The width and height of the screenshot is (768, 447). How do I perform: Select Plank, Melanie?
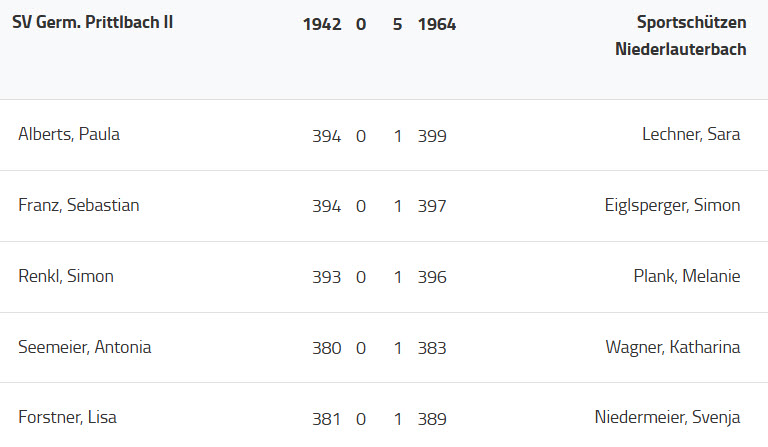click(x=687, y=277)
